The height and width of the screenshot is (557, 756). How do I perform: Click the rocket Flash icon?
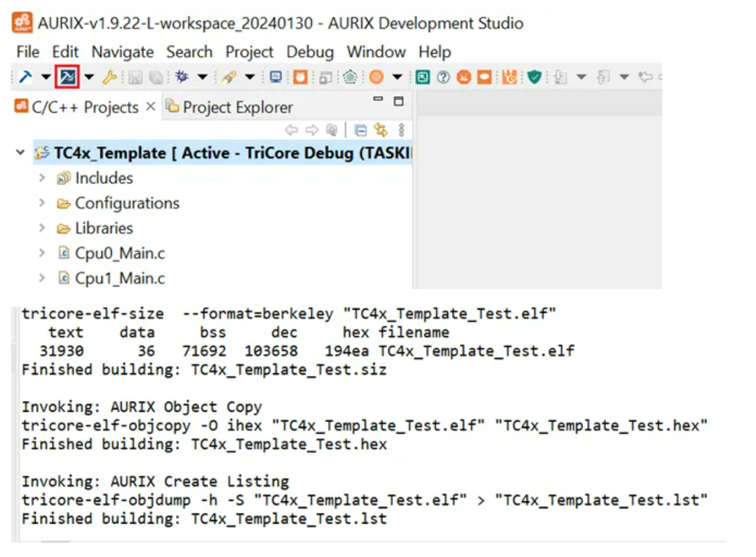click(228, 77)
